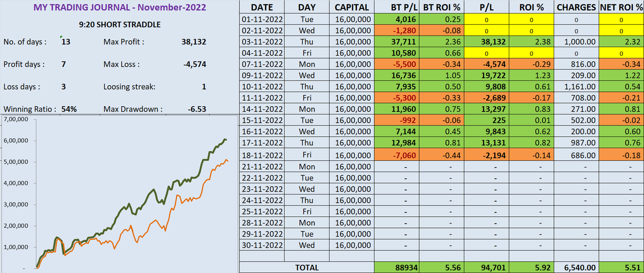Select the total charges 6,540.00
The image size is (644, 273).
[576, 267]
